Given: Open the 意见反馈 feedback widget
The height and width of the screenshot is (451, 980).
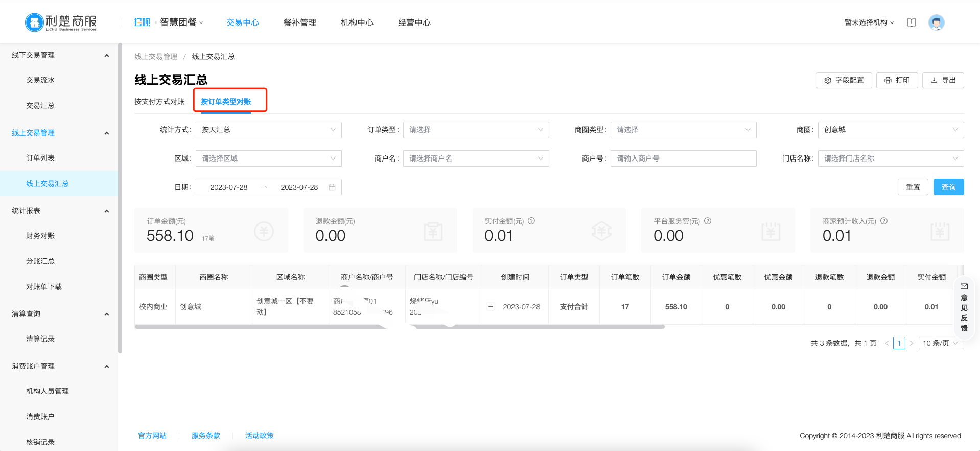Looking at the screenshot, I should 964,307.
